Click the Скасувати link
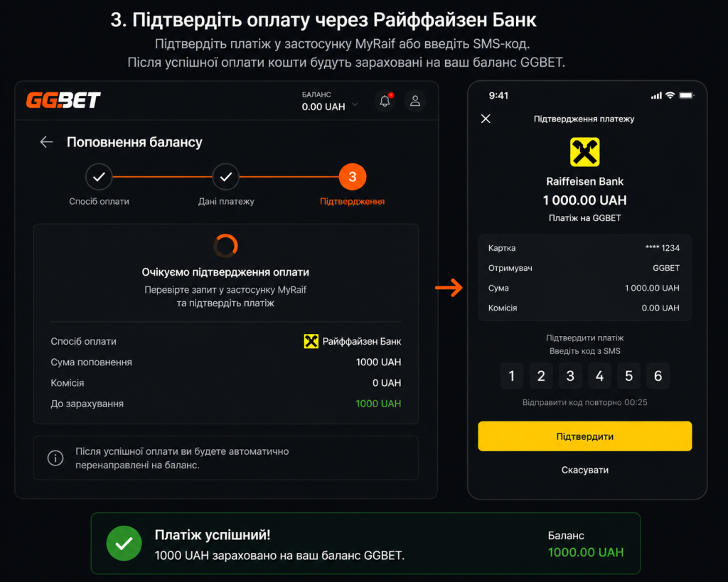The height and width of the screenshot is (582, 728). 584,470
